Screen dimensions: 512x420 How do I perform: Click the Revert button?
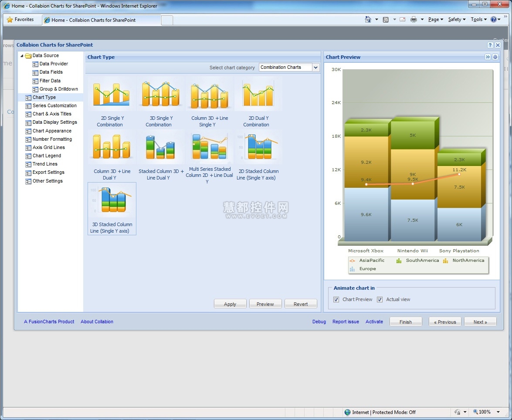pyautogui.click(x=300, y=304)
